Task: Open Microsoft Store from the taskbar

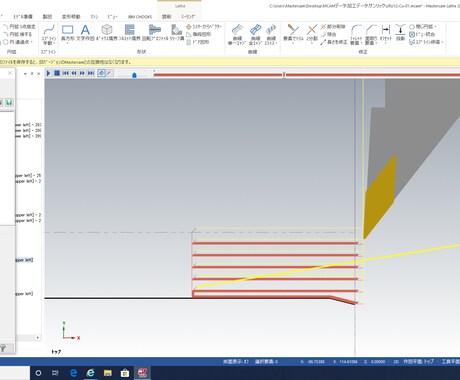Action: pos(125,373)
